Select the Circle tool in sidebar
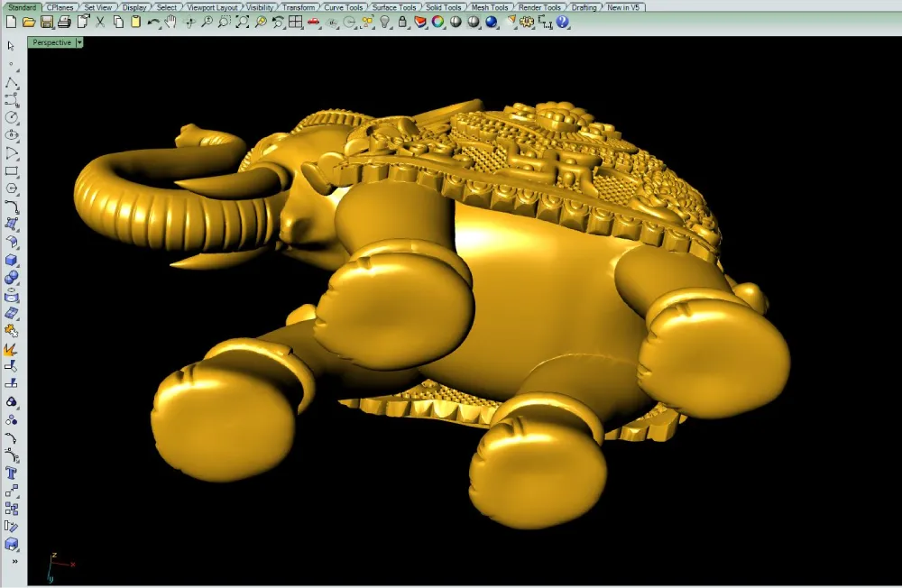 [12, 117]
